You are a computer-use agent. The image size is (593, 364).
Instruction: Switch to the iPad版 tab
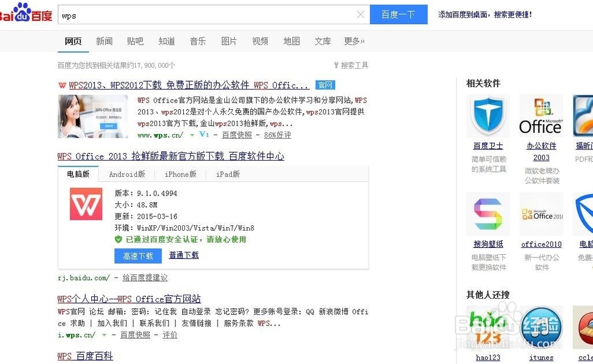click(228, 174)
